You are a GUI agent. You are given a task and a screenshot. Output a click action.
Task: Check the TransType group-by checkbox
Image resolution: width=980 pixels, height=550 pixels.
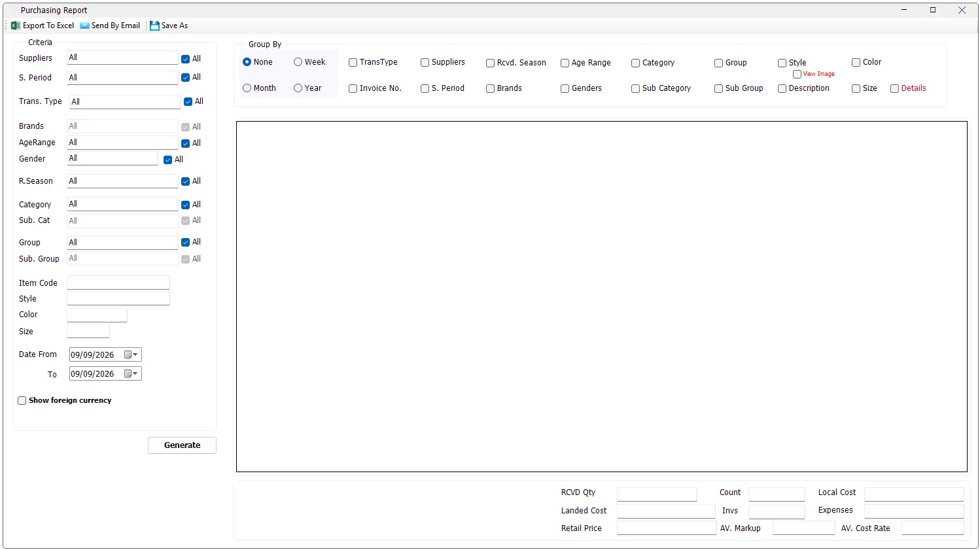pyautogui.click(x=353, y=63)
